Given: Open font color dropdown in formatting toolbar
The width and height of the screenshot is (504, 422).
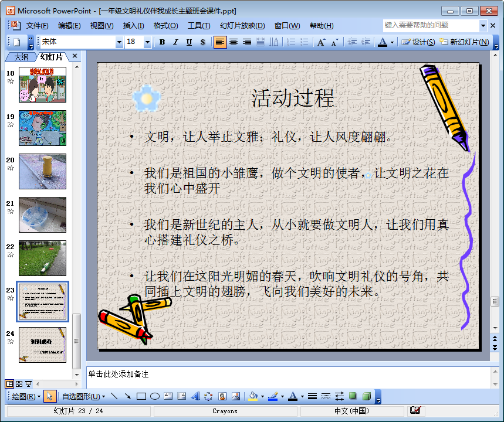Looking at the screenshot, I should point(392,42).
